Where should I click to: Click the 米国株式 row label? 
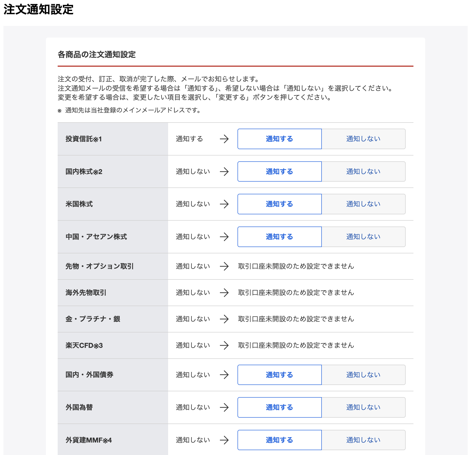(79, 204)
